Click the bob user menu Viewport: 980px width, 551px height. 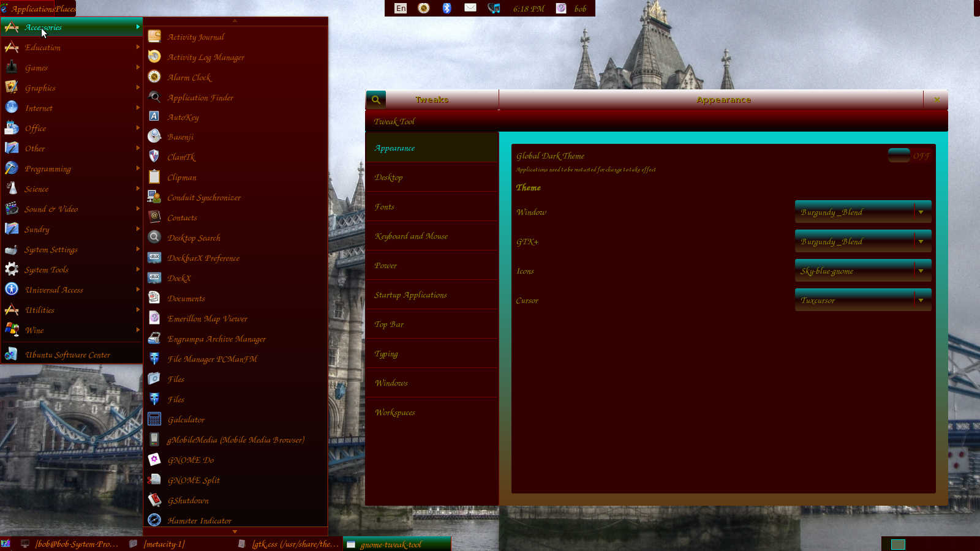pos(580,9)
